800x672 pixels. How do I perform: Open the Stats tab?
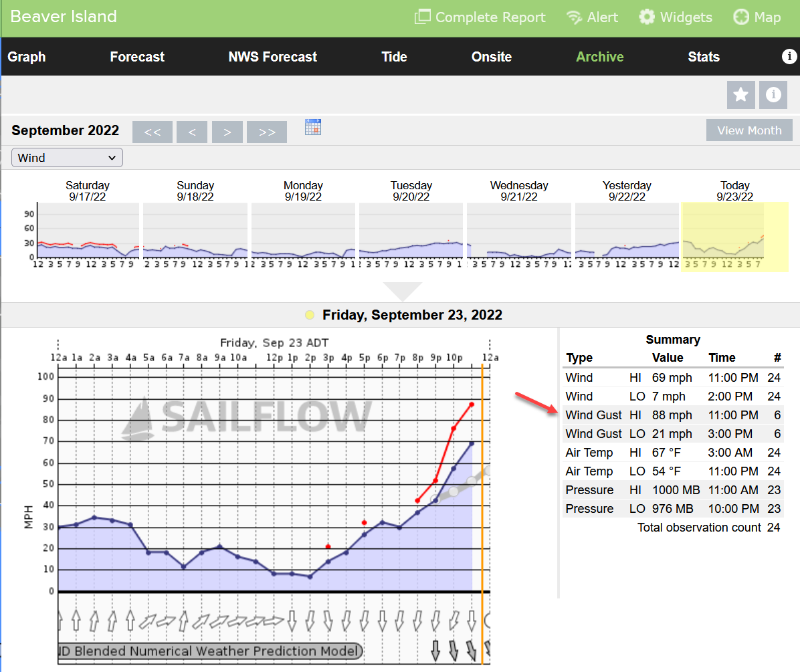(704, 57)
